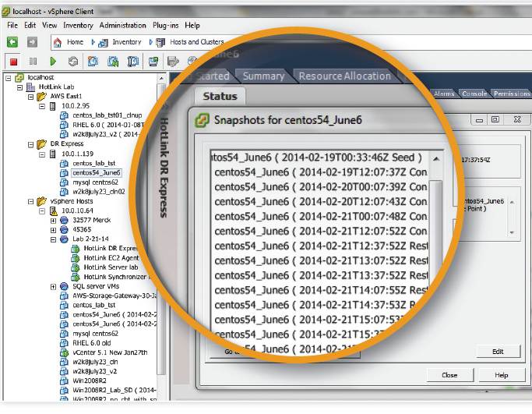
Task: Click the warning host icon beside 10.0.10.64
Action: point(53,211)
